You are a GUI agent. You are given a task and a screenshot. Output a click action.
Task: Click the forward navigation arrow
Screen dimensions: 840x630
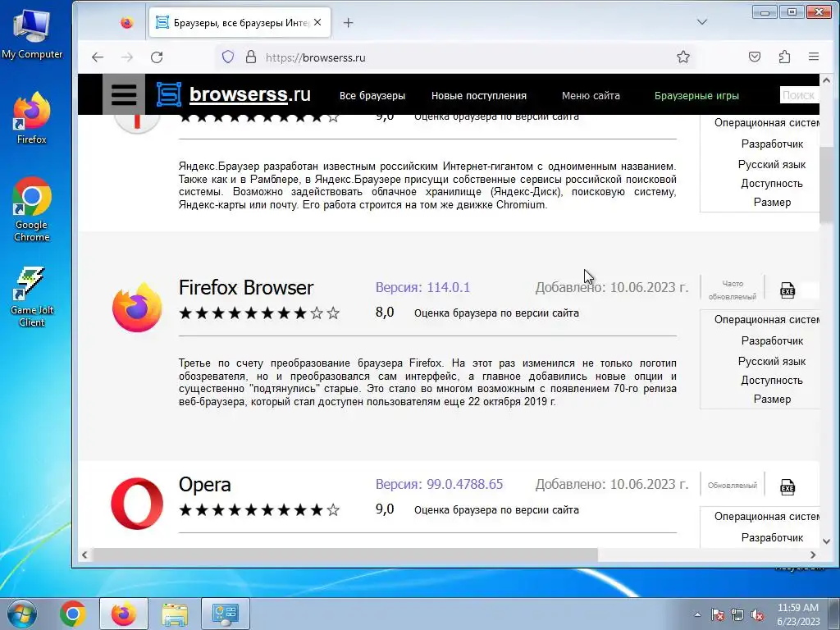point(127,57)
